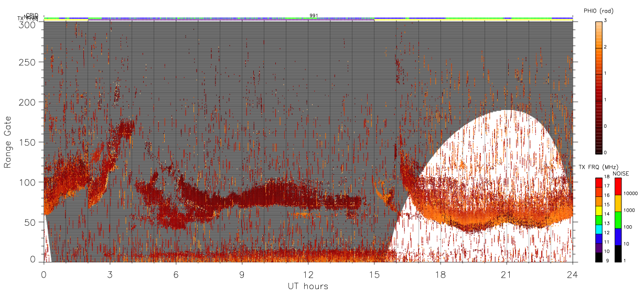
Task: Click the '2' label on PHI0 color bar
Action: [605, 48]
